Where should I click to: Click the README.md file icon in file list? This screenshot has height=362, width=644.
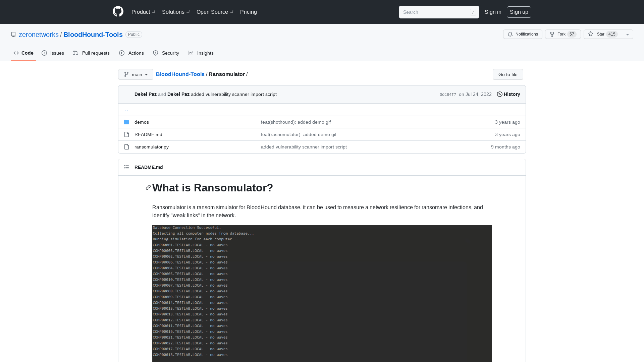tap(126, 134)
